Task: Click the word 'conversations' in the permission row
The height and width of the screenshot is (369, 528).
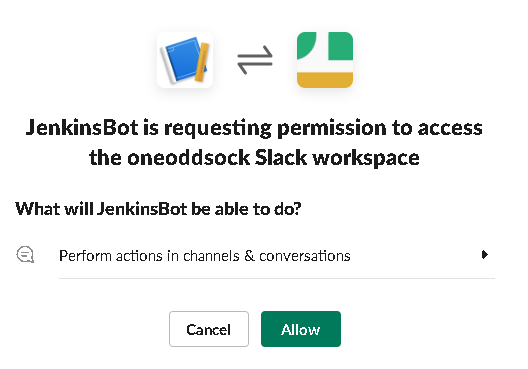Action: tap(305, 256)
